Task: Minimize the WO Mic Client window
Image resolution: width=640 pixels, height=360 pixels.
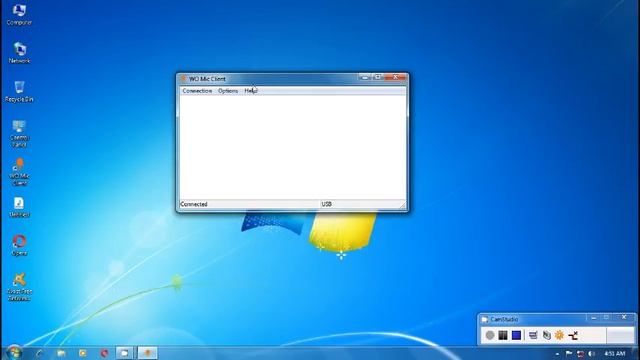Action: (365, 77)
